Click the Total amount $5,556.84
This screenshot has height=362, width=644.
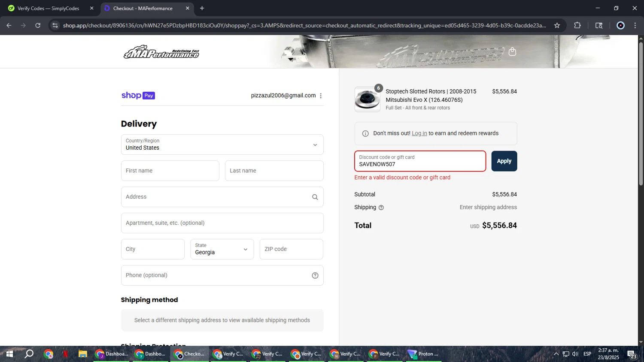[499, 226]
